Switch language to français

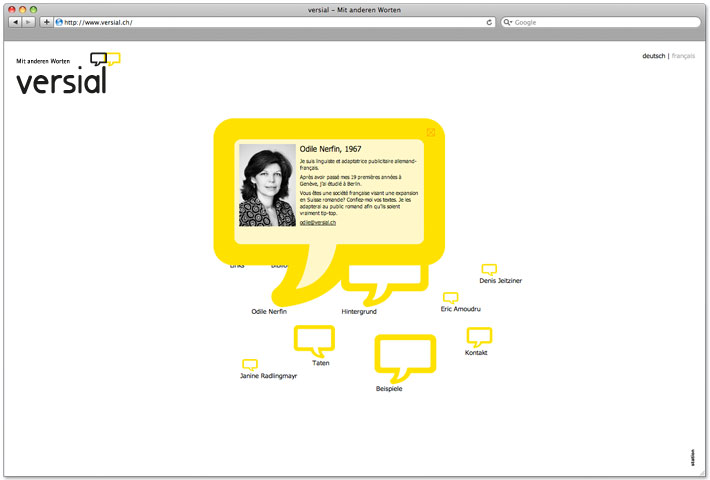pyautogui.click(x=683, y=56)
